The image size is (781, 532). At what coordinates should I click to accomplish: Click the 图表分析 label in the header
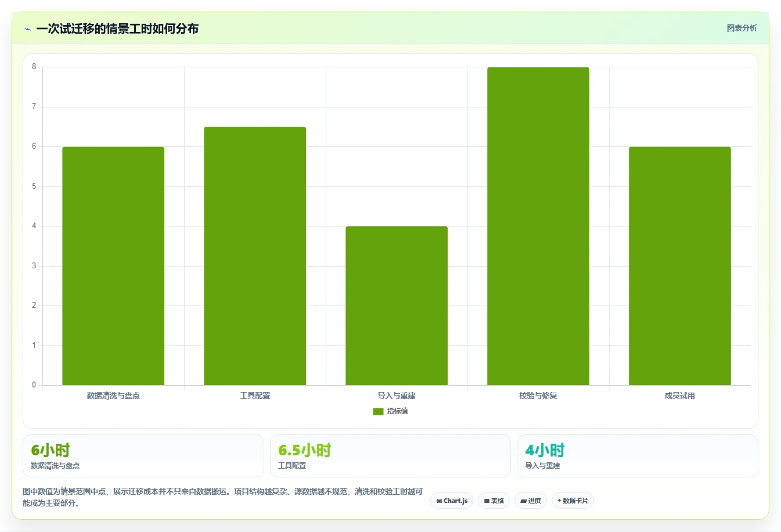(742, 28)
